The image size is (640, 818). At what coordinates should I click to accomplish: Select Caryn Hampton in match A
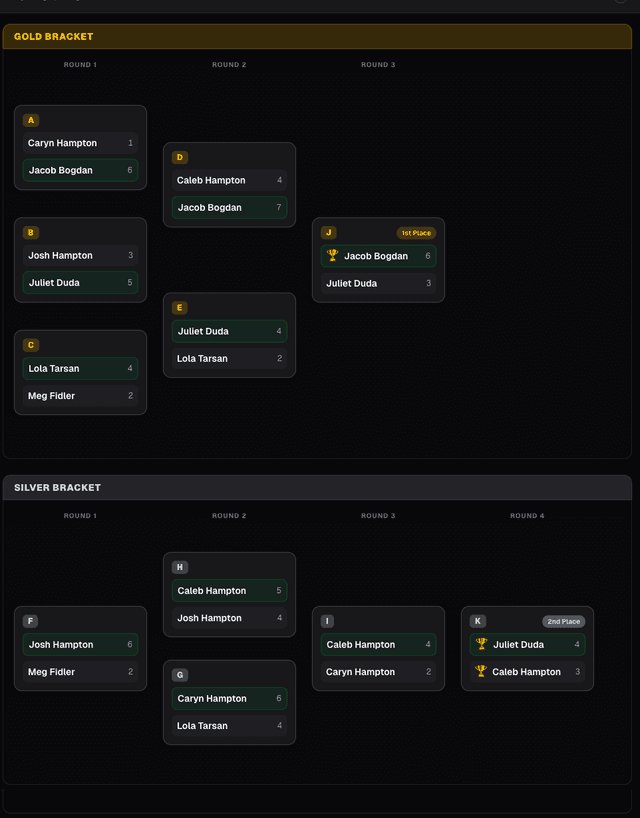click(80, 143)
